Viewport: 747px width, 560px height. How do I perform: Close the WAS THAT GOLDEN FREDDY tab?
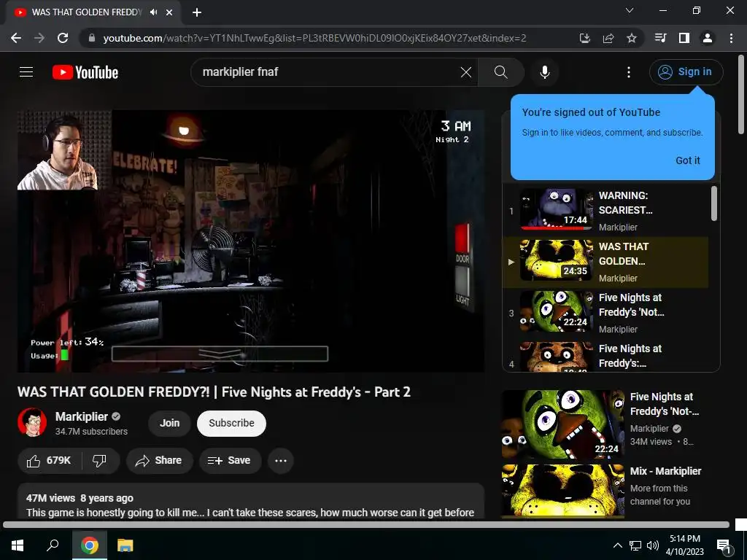169,12
